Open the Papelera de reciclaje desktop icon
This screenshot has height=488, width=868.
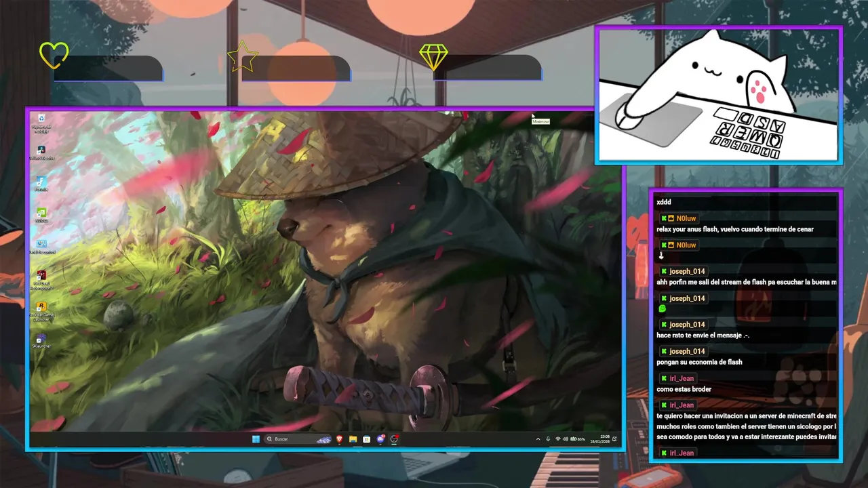tap(42, 123)
